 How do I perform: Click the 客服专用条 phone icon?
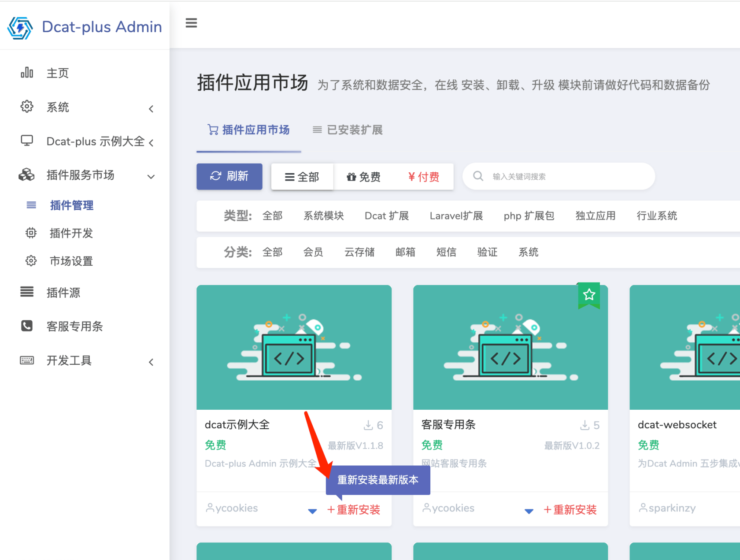click(x=27, y=326)
